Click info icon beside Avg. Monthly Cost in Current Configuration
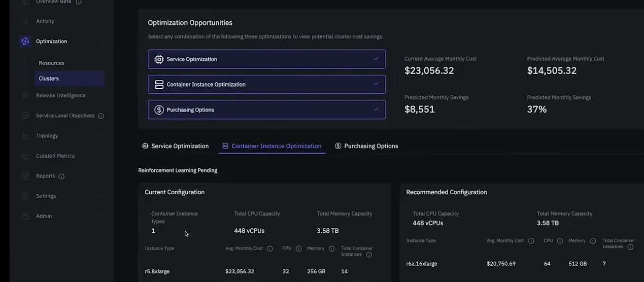Screen dimensions: 644x282 tap(270, 249)
